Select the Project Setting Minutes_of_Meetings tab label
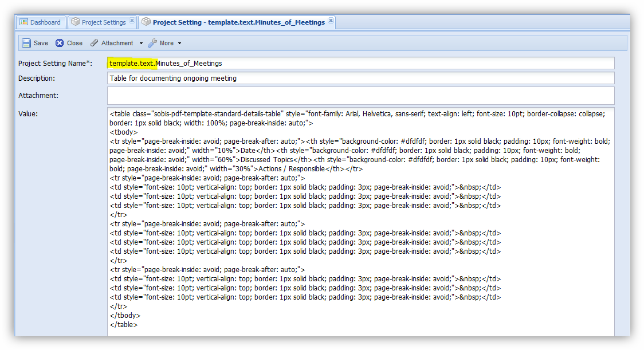The width and height of the screenshot is (644, 350). (238, 22)
